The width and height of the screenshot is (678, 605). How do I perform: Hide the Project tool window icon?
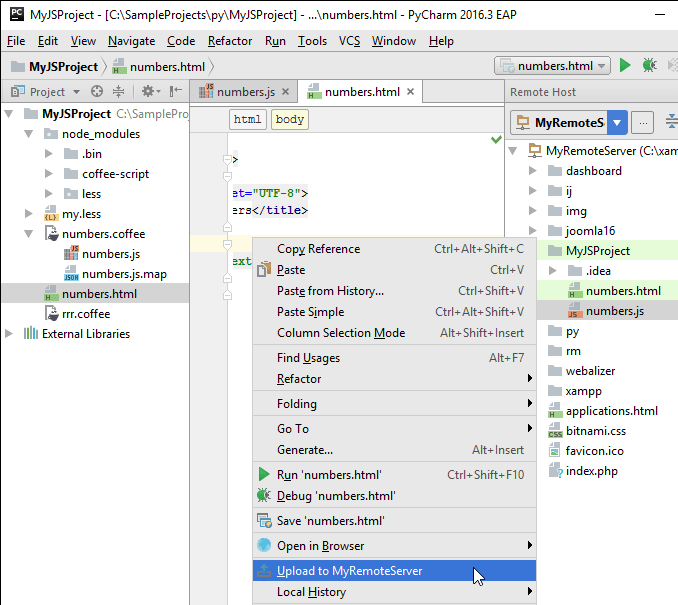[176, 92]
